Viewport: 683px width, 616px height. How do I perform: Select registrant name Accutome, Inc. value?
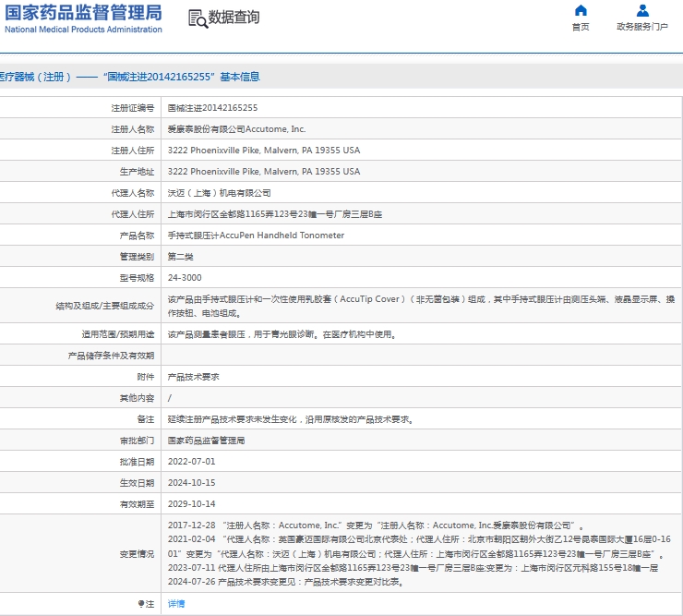click(x=236, y=129)
